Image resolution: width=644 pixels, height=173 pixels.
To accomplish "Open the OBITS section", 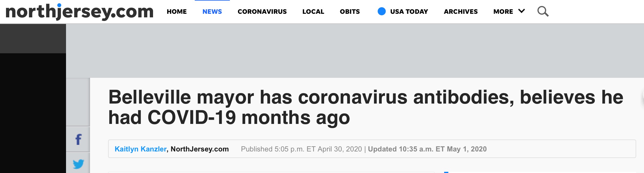I will (350, 12).
